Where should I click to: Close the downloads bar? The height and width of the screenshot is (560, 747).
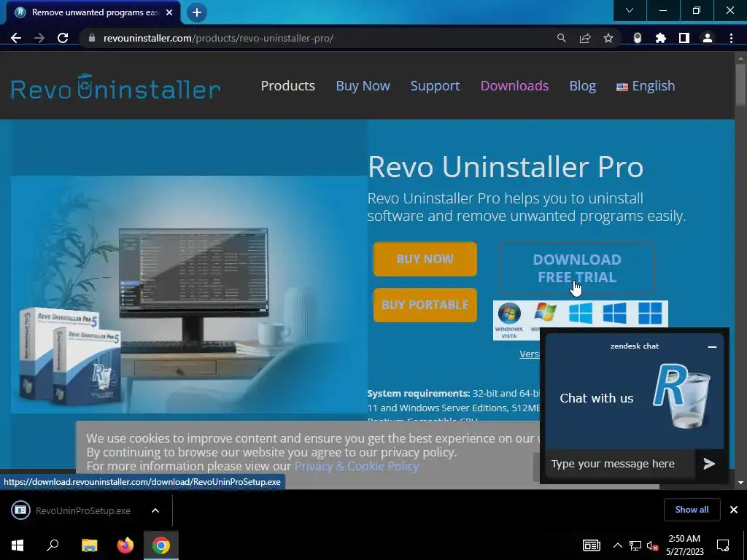coord(734,510)
